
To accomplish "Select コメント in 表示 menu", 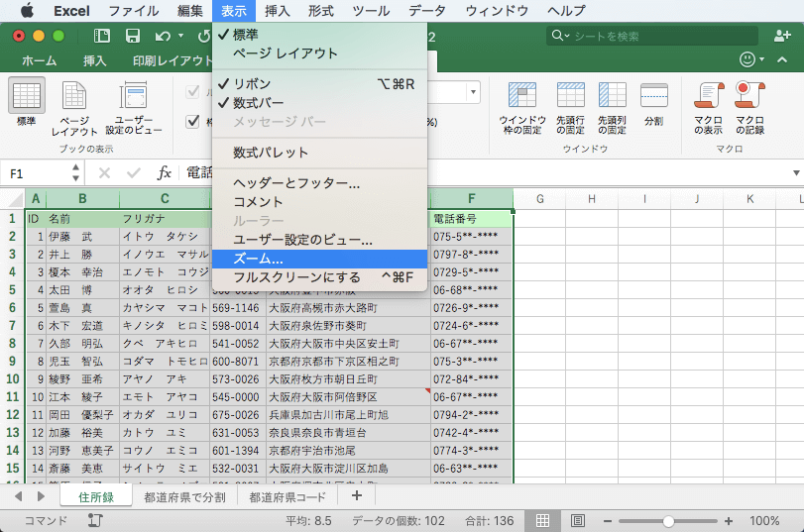I will point(319,202).
